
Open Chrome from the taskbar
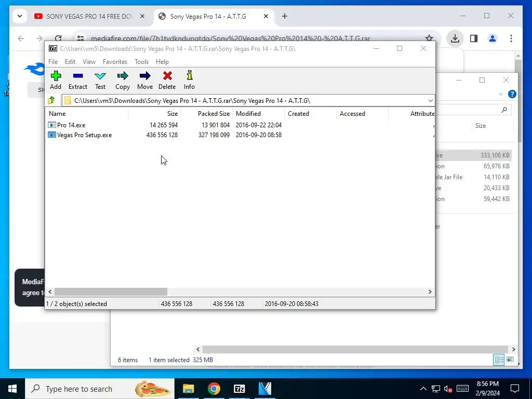pyautogui.click(x=214, y=389)
